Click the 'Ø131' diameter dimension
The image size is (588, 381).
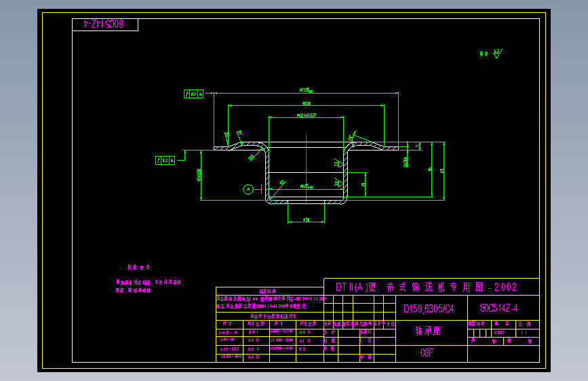pyautogui.click(x=306, y=103)
